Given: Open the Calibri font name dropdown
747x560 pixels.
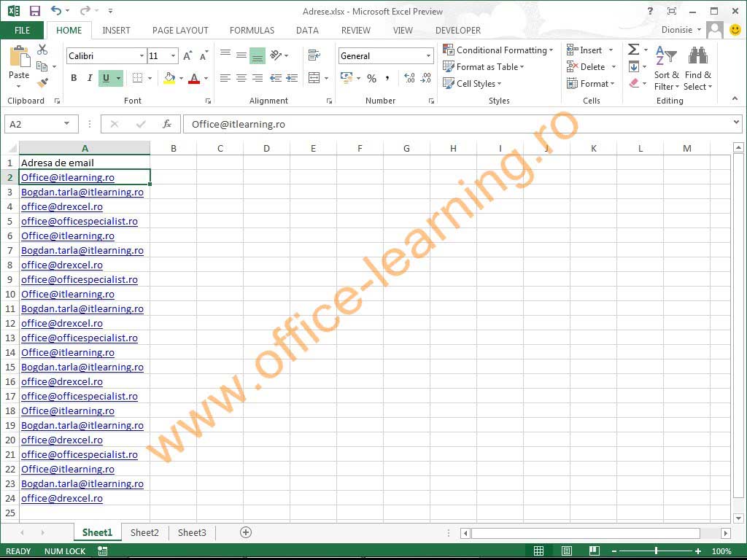Looking at the screenshot, I should click(142, 55).
